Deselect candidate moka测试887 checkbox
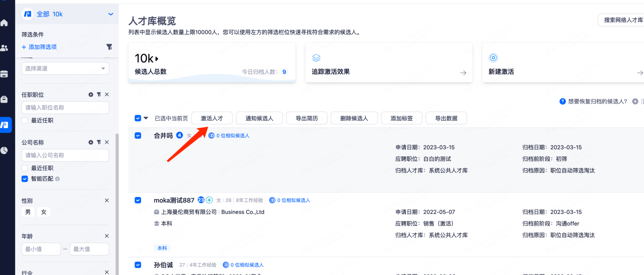The image size is (644, 275). (x=138, y=200)
